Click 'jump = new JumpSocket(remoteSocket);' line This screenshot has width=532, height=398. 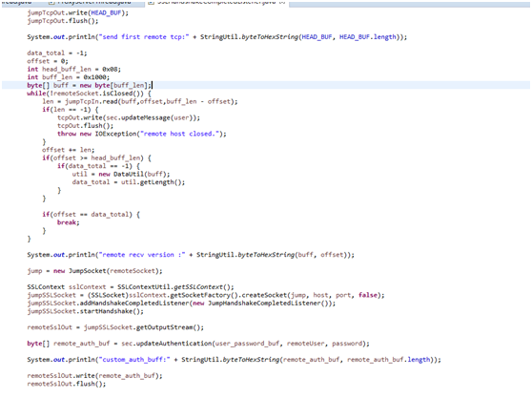click(x=94, y=271)
